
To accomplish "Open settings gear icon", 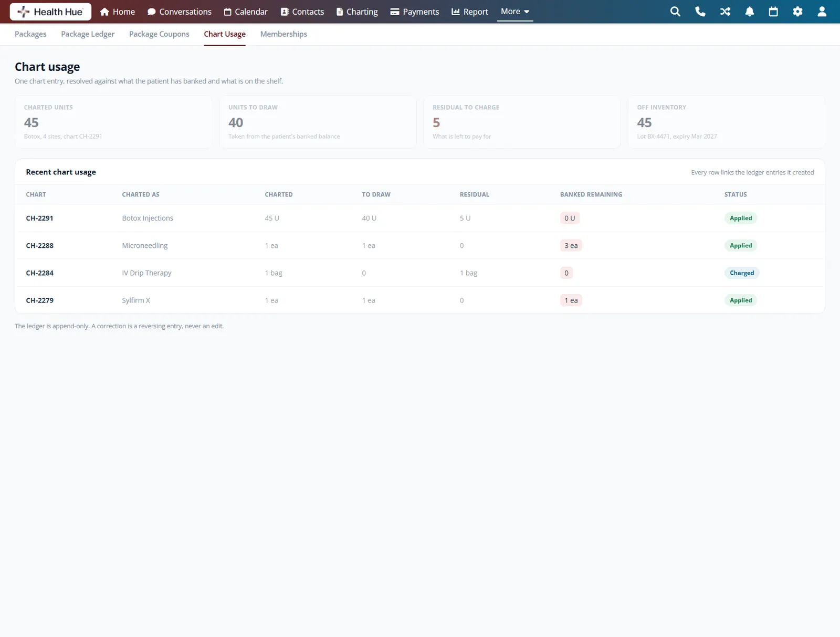I will click(797, 12).
